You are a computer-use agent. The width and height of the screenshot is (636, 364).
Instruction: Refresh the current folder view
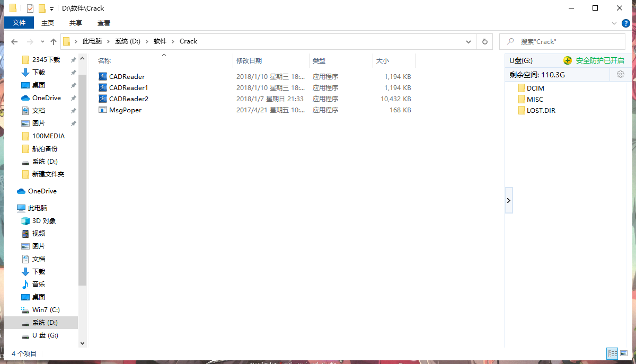point(484,41)
